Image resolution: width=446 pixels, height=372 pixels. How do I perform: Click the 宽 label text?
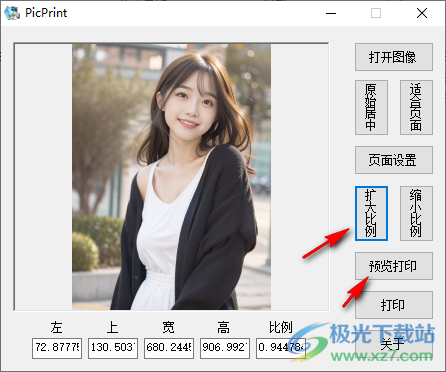point(168,328)
